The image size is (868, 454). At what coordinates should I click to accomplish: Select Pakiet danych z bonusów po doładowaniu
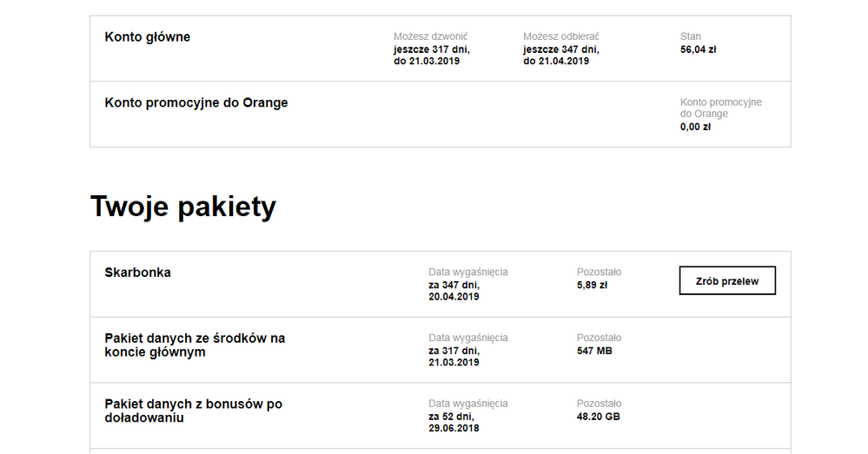click(x=193, y=411)
